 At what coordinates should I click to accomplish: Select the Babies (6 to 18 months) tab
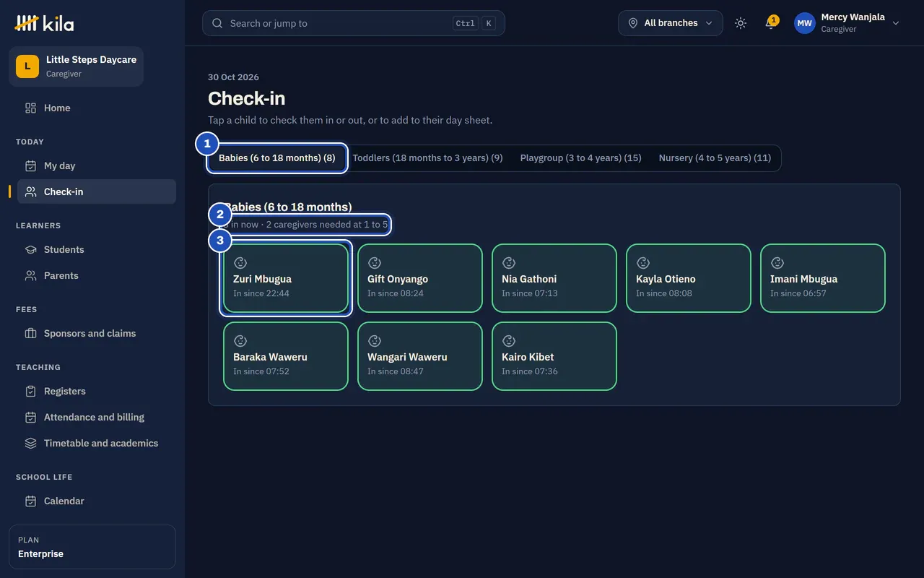coord(277,158)
